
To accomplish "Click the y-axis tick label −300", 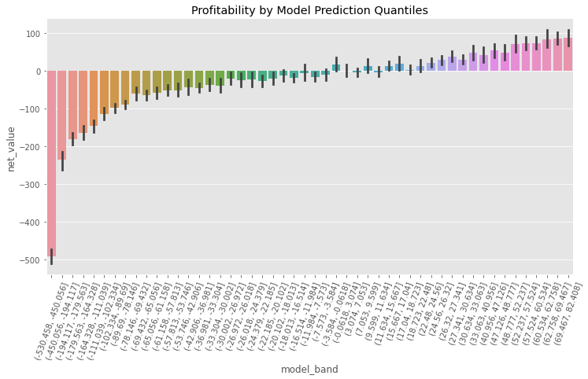I will click(31, 185).
